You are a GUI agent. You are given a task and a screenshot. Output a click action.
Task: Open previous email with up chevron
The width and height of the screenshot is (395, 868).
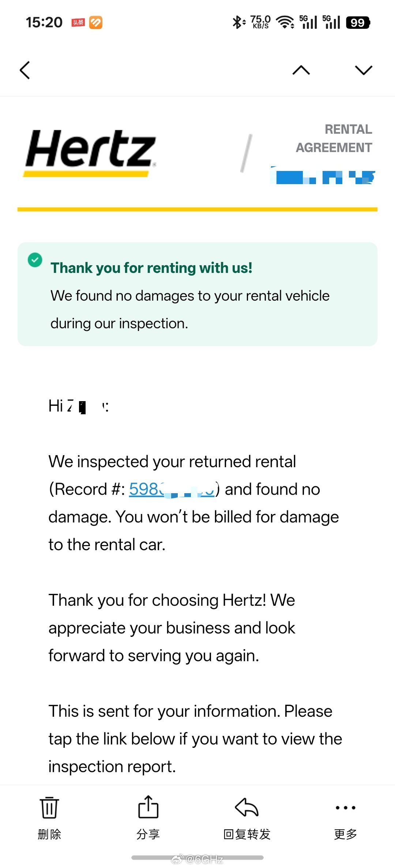(x=301, y=70)
